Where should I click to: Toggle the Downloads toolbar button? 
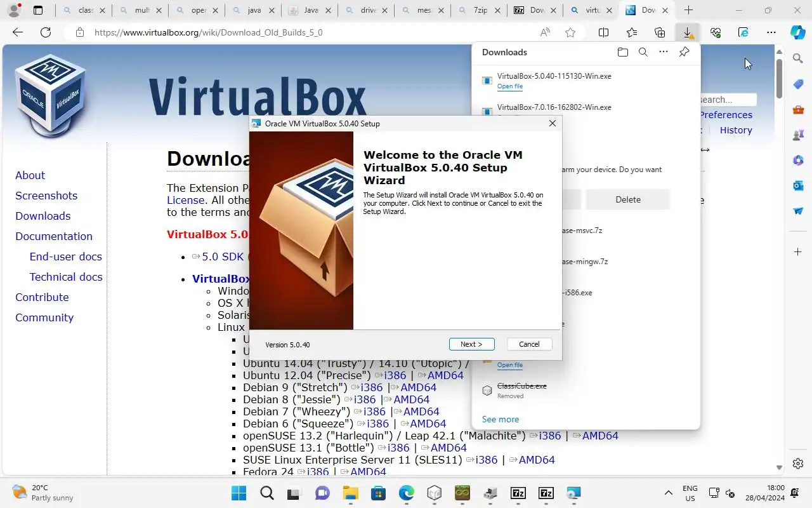click(x=688, y=32)
